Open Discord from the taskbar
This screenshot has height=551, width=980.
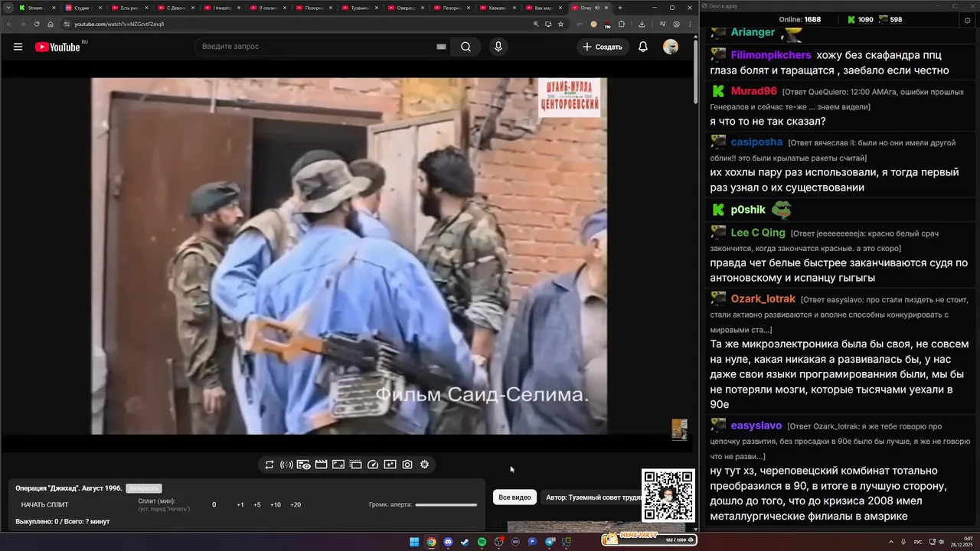click(448, 542)
